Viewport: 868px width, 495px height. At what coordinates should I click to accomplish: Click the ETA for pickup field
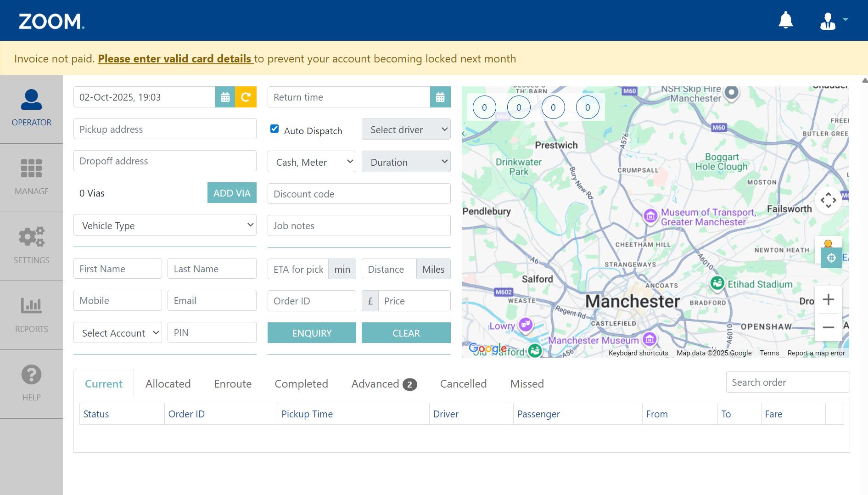click(298, 269)
